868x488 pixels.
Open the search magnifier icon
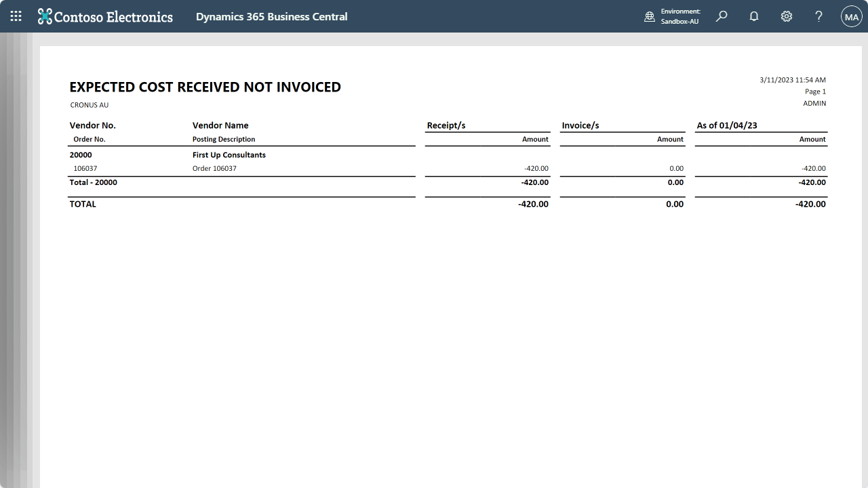tap(722, 16)
